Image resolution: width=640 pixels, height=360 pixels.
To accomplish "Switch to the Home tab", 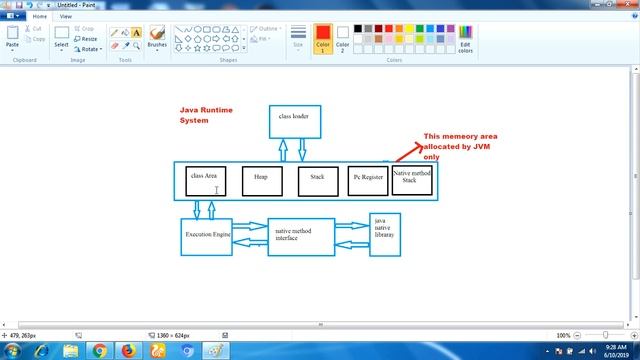I will pos(40,16).
